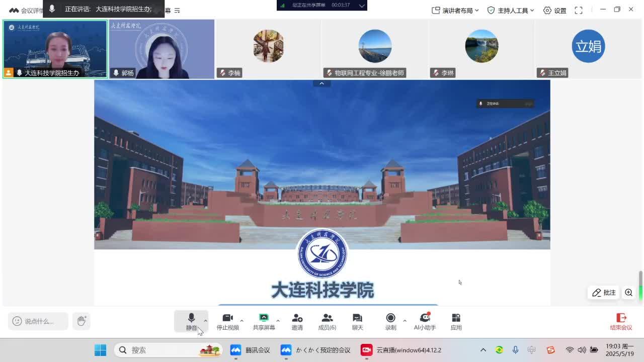
Task: Collapse the participant video strip arrow
Action: [x=321, y=83]
